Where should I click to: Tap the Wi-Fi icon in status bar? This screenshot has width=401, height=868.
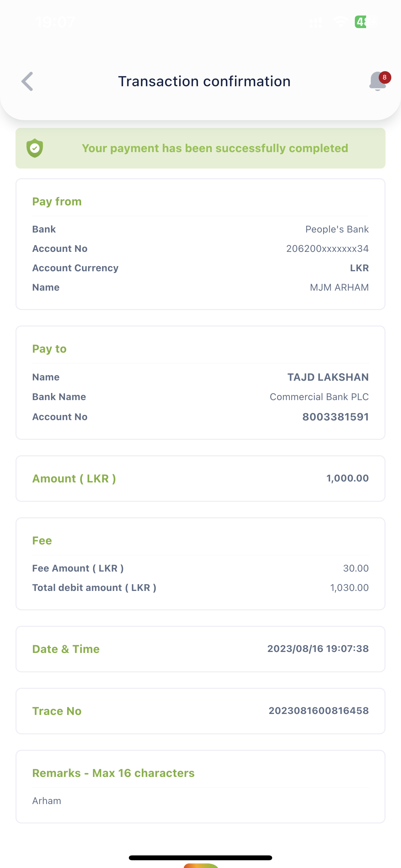tap(340, 22)
